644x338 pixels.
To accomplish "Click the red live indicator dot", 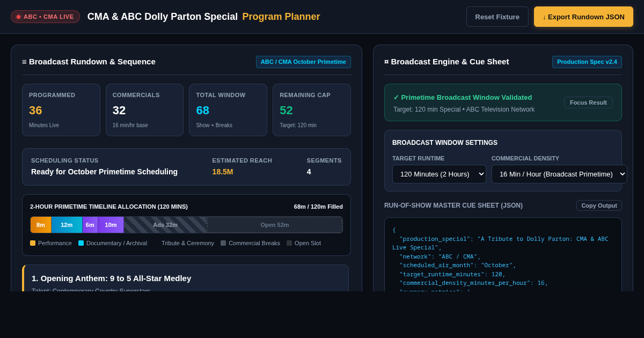I will click(x=18, y=17).
